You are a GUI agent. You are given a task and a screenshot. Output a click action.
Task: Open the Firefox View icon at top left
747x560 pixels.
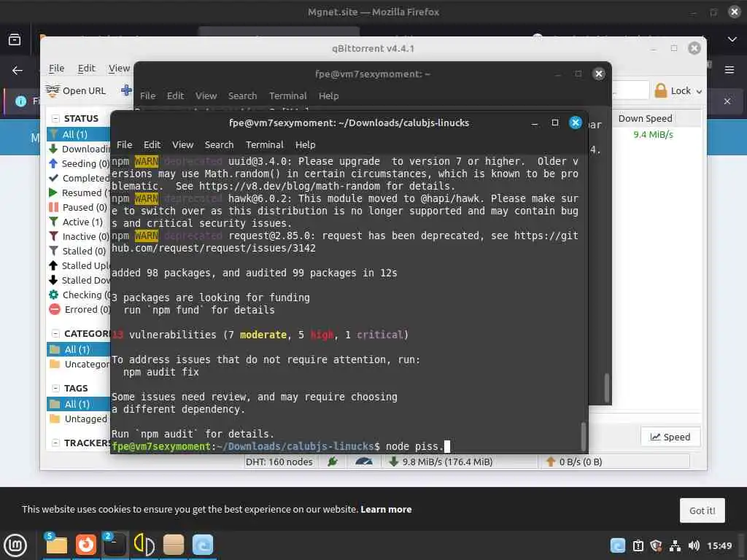point(15,39)
